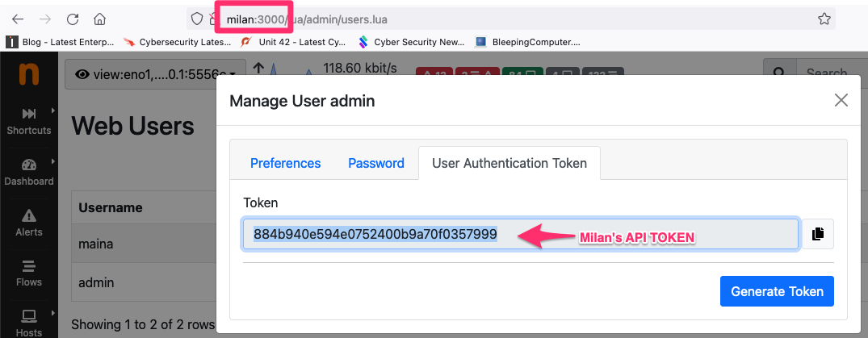The width and height of the screenshot is (868, 338).
Task: Open the Unit 42 bookmark
Action: (294, 41)
